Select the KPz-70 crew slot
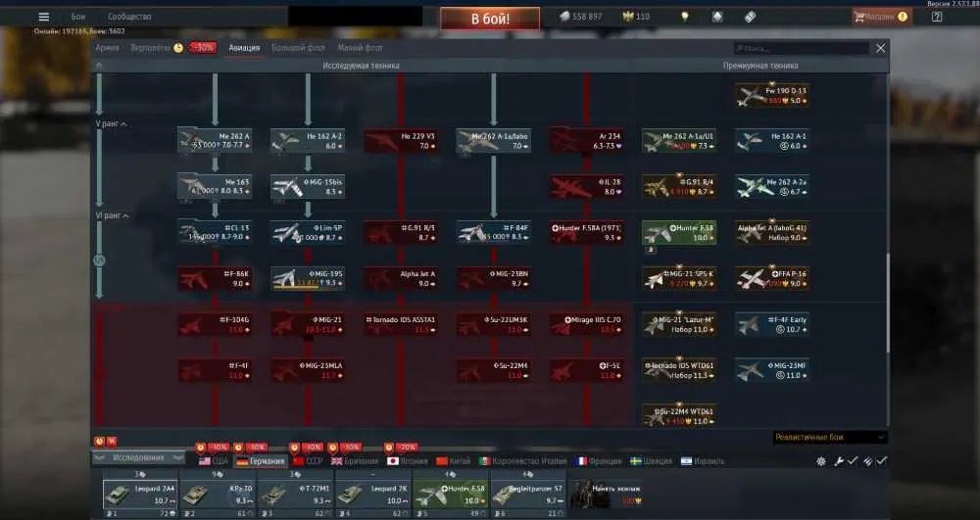The image size is (980, 520). click(218, 495)
